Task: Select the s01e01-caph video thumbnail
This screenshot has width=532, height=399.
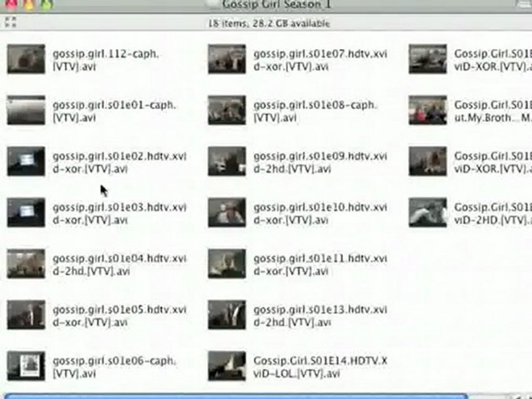Action: tap(26, 110)
